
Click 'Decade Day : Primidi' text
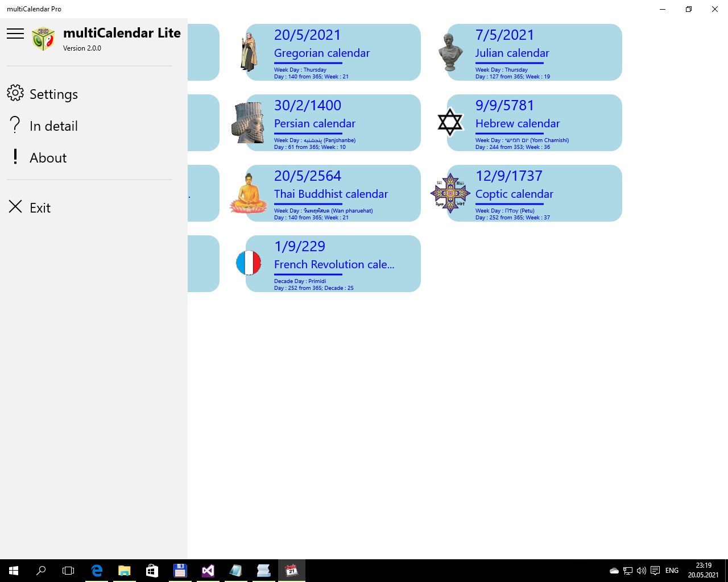tap(300, 281)
